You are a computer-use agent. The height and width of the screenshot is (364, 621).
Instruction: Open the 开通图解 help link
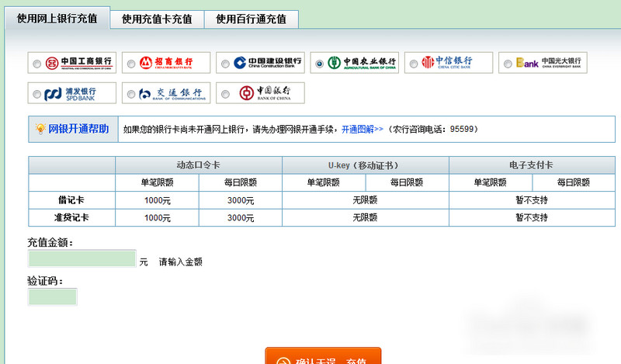[x=362, y=130]
